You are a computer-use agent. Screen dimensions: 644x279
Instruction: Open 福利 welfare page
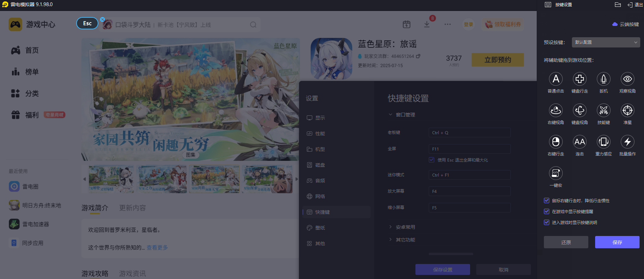pos(25,115)
